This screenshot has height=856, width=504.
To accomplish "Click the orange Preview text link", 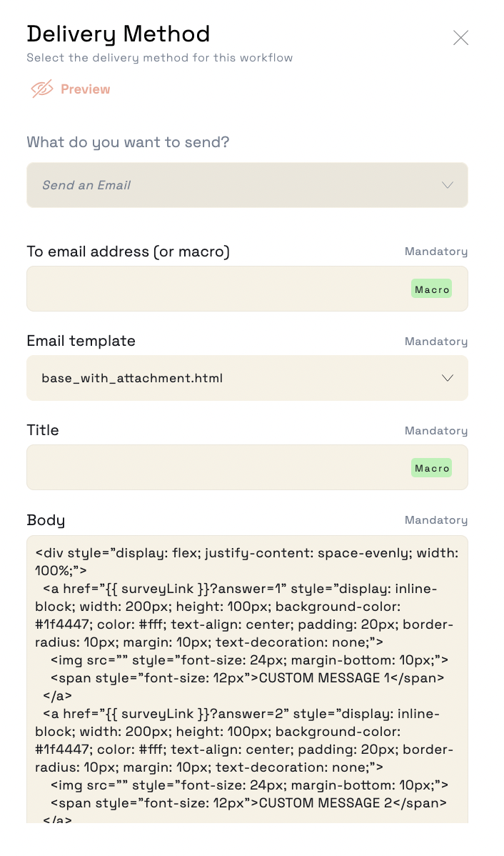I will point(85,89).
